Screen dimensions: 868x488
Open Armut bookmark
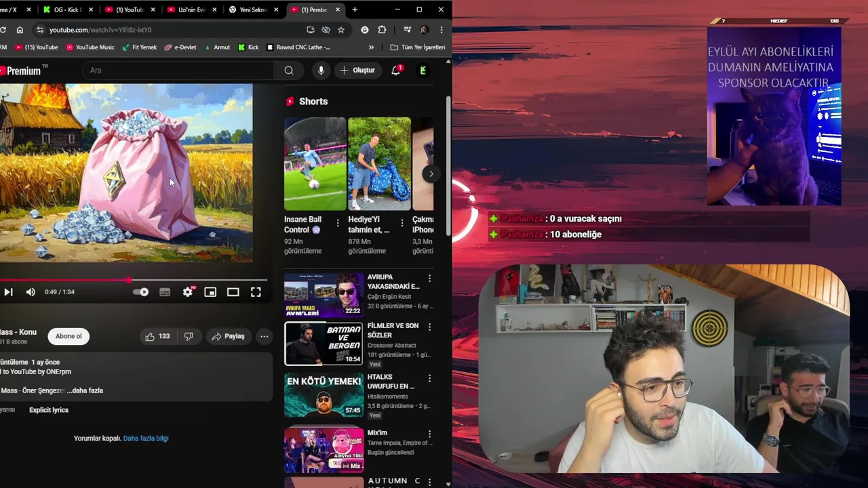click(x=216, y=47)
